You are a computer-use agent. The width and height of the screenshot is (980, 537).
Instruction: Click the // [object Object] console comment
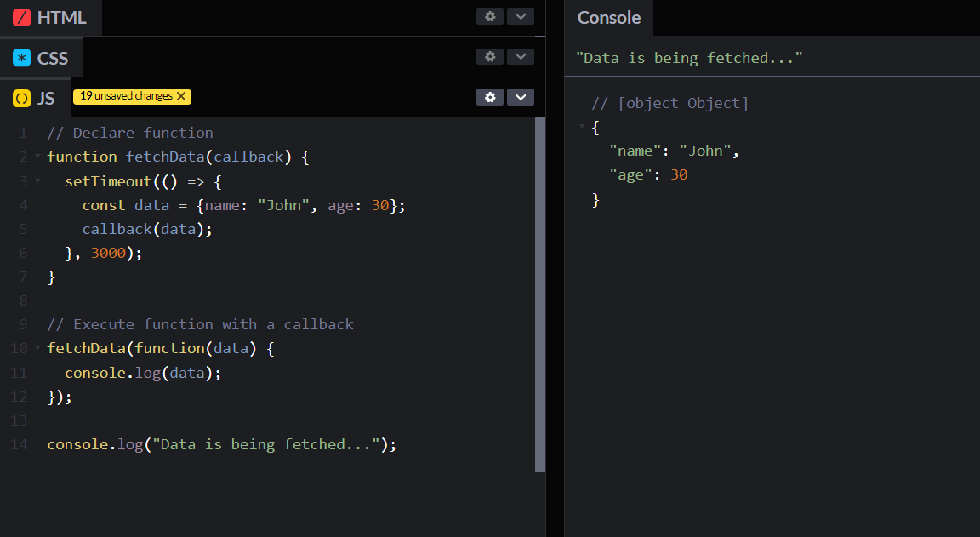coord(670,103)
